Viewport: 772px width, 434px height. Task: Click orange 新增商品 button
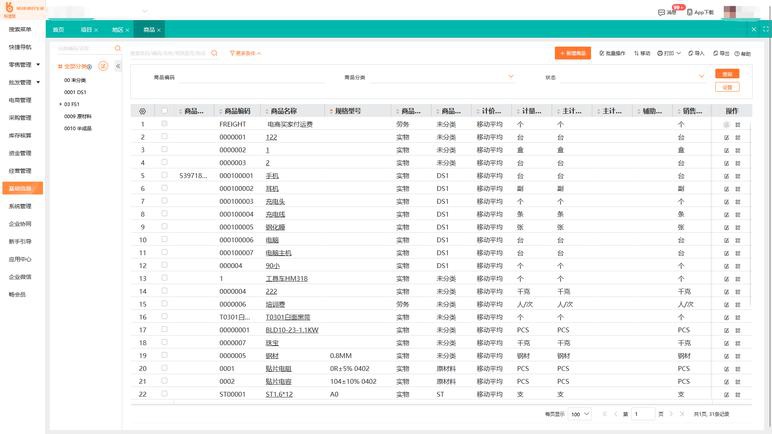tap(573, 53)
